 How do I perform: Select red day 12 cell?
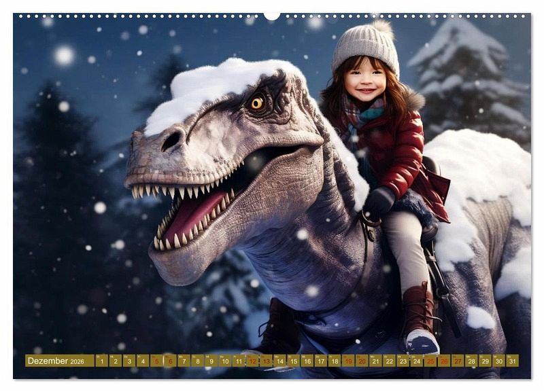point(252,361)
